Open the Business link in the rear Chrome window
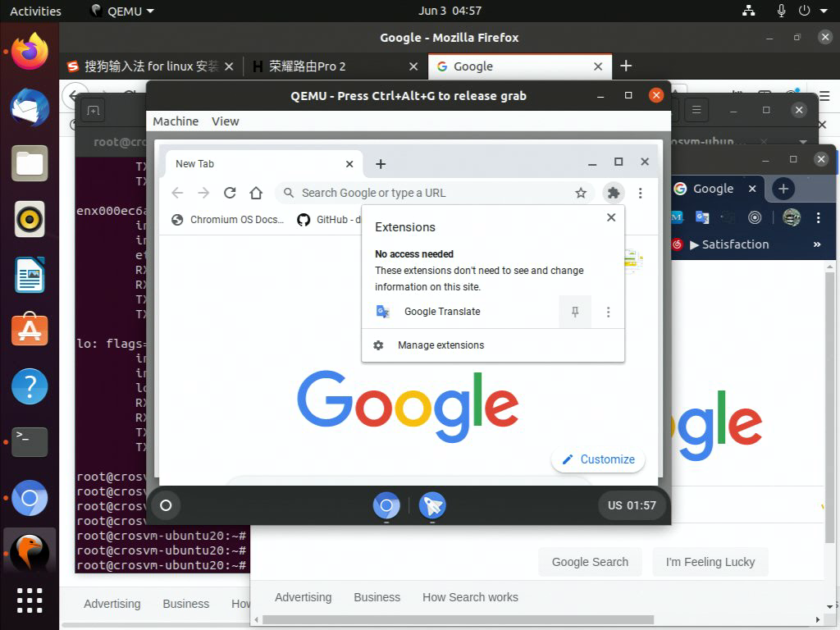This screenshot has width=840, height=630. [377, 597]
